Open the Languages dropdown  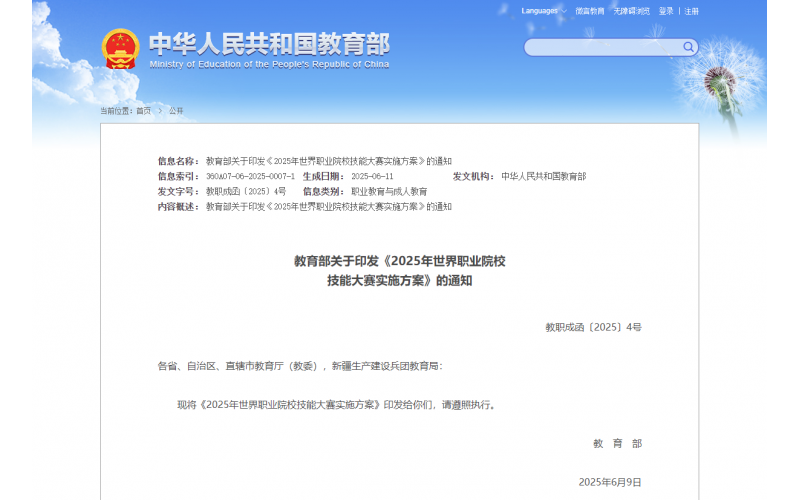coord(544,11)
